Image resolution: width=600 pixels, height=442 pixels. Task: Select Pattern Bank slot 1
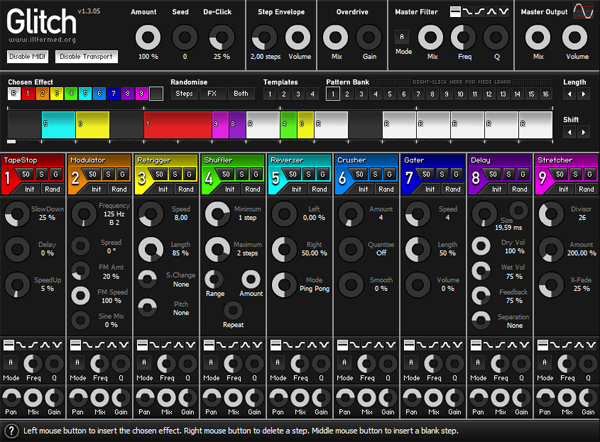point(333,94)
